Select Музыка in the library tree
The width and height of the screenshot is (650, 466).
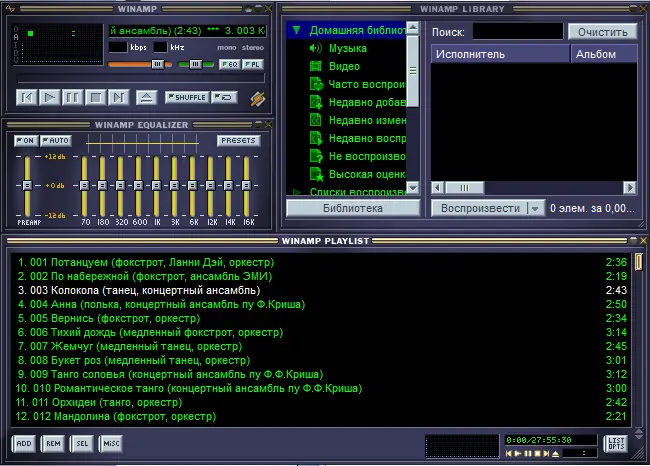point(347,49)
